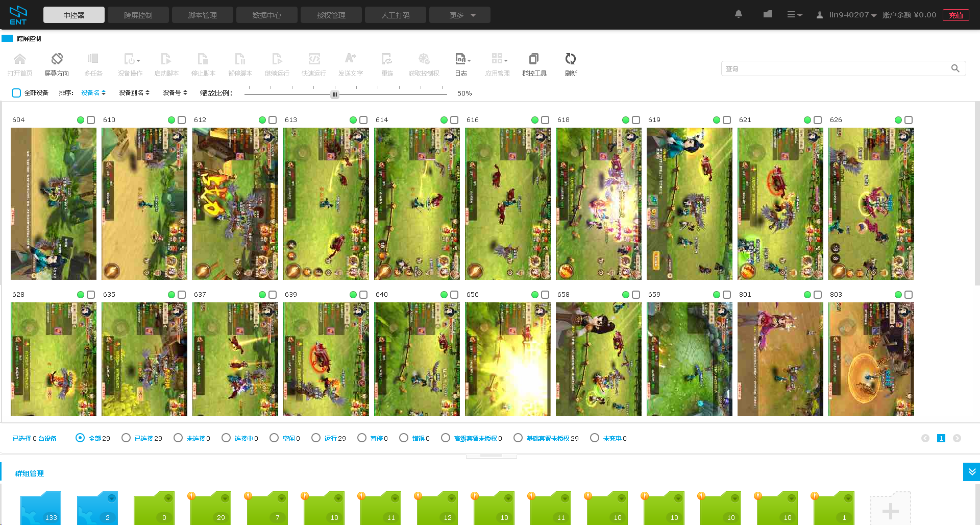Screen dimensions: 980x525
Task: Switch to the 授权管理 tab
Action: 331,15
